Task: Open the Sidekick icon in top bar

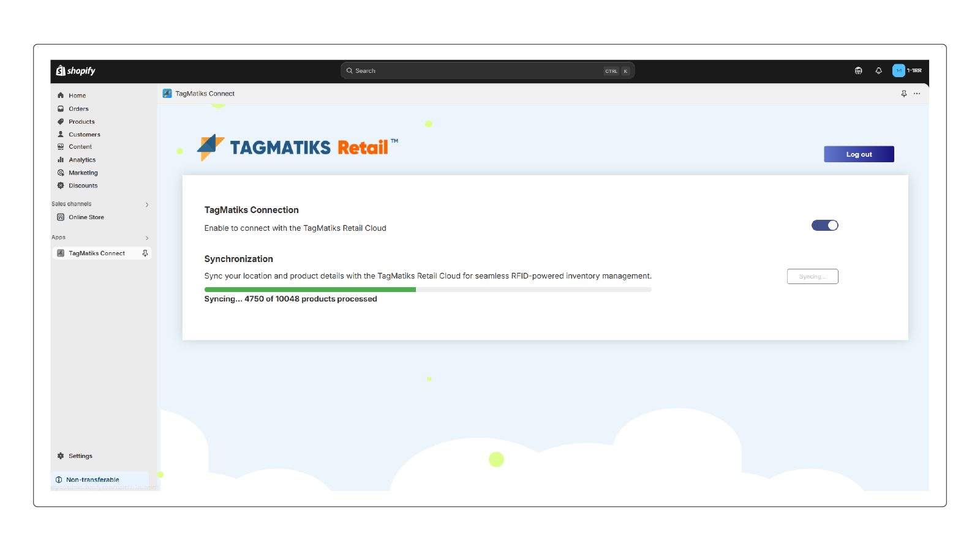Action: 859,71
